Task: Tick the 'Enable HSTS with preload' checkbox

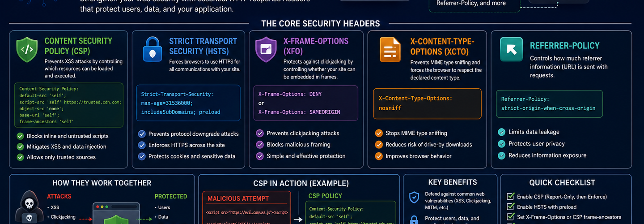Action: point(510,207)
